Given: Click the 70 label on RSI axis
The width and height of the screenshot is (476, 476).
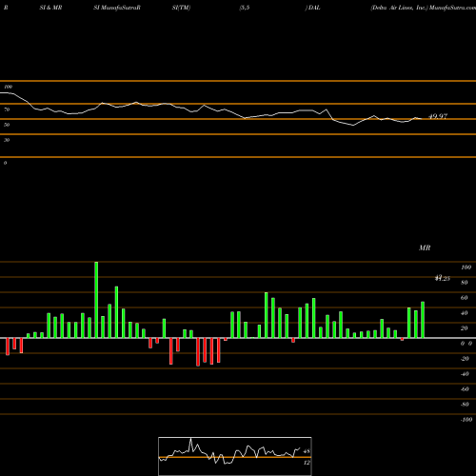Looking at the screenshot, I should click(7, 109).
